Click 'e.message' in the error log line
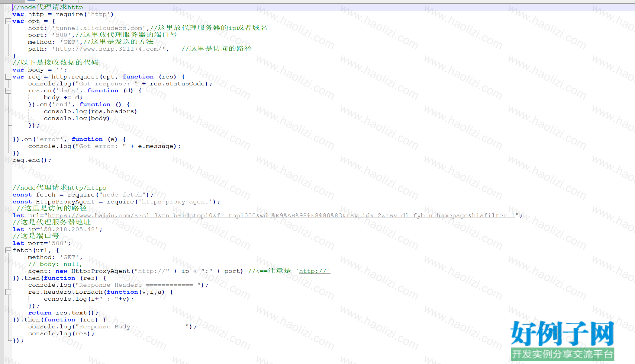 (x=156, y=146)
